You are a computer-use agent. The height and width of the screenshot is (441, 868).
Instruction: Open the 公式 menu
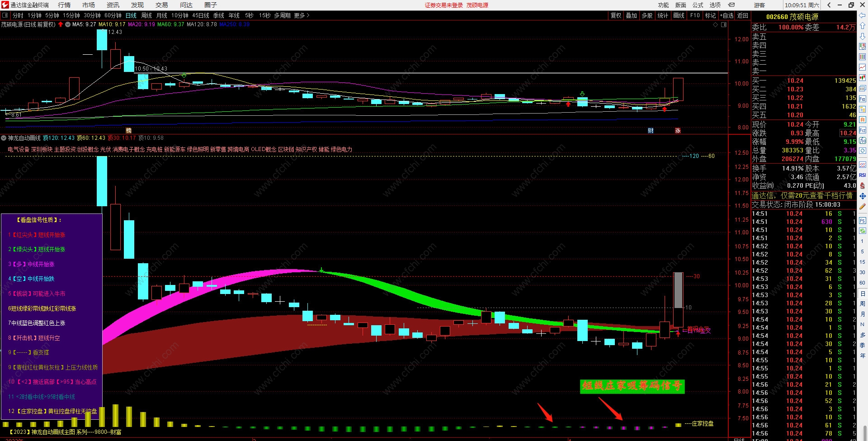698,5
